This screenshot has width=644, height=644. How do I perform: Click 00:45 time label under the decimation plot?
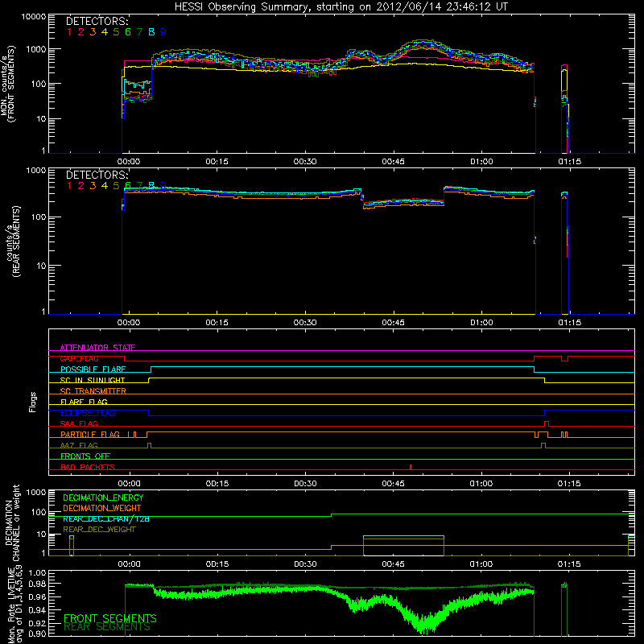(x=393, y=564)
